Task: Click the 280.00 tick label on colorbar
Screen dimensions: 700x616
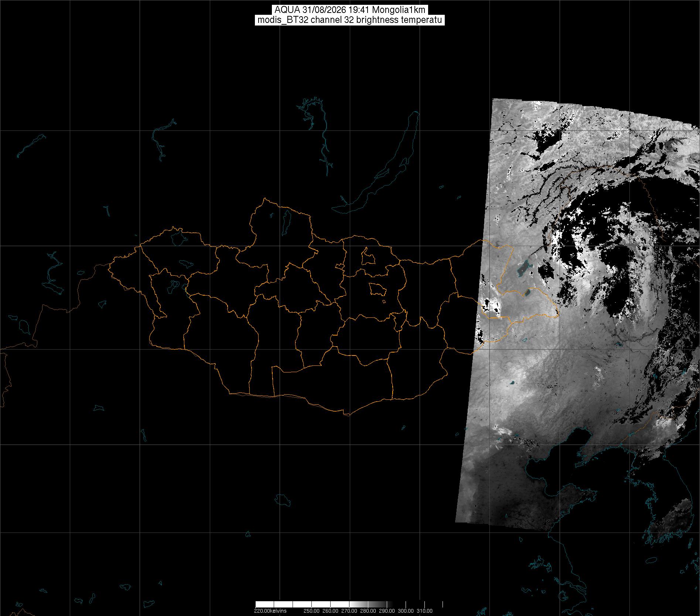Action: click(368, 611)
